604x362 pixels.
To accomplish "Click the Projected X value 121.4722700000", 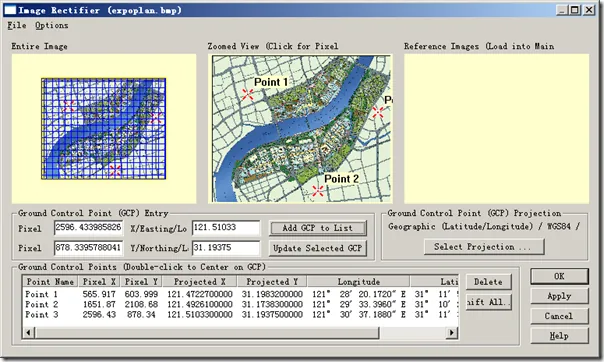I will pyautogui.click(x=200, y=294).
